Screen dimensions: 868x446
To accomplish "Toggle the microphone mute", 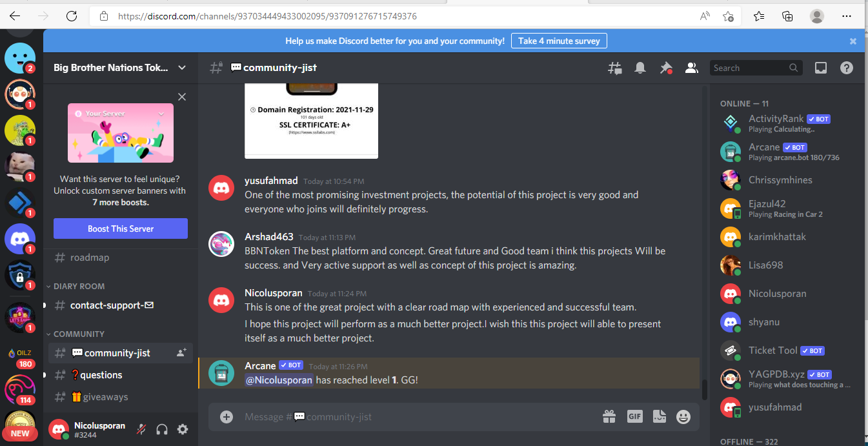I will click(141, 429).
